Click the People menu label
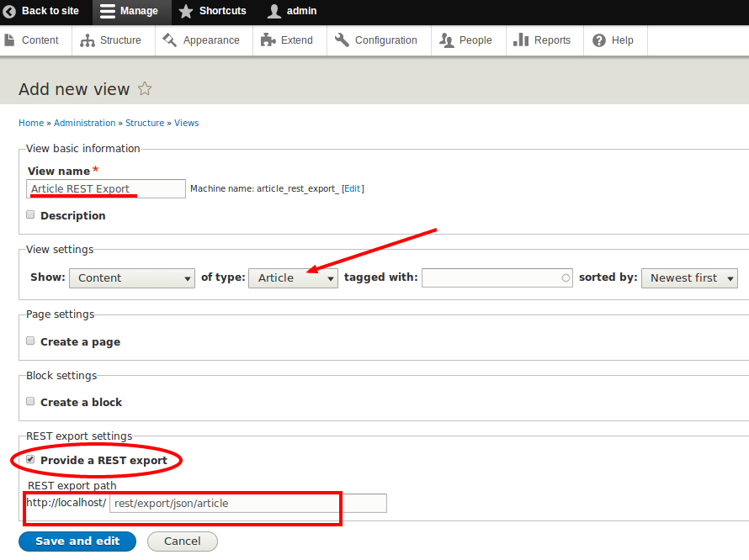The height and width of the screenshot is (560, 749). pyautogui.click(x=475, y=40)
